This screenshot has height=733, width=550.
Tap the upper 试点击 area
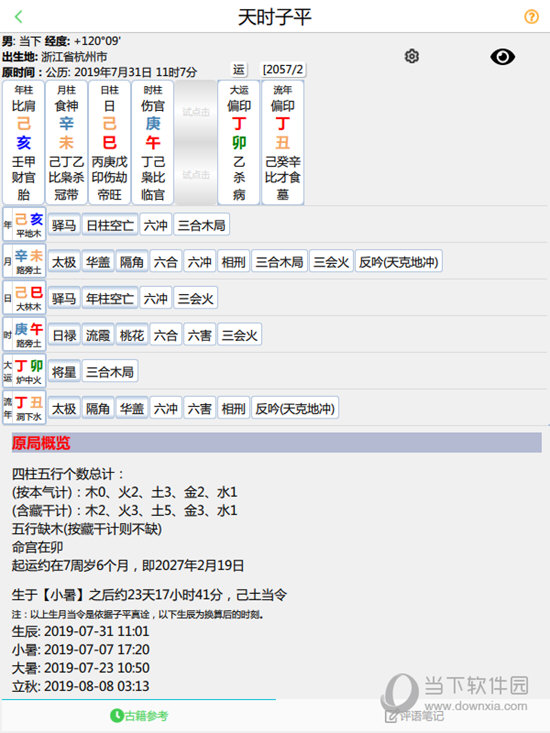pyautogui.click(x=196, y=112)
